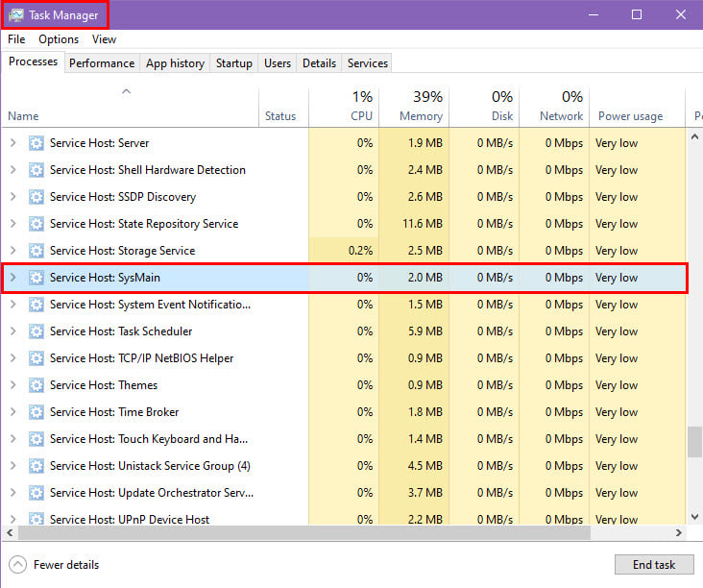The image size is (703, 588).
Task: Expand Service Host: Themes row
Action: tap(13, 385)
